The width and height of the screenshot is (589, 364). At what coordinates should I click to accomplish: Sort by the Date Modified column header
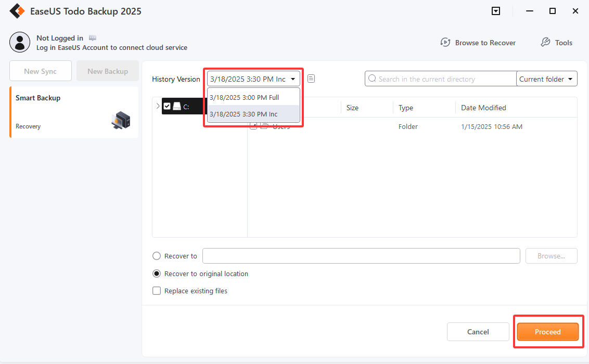click(x=483, y=108)
